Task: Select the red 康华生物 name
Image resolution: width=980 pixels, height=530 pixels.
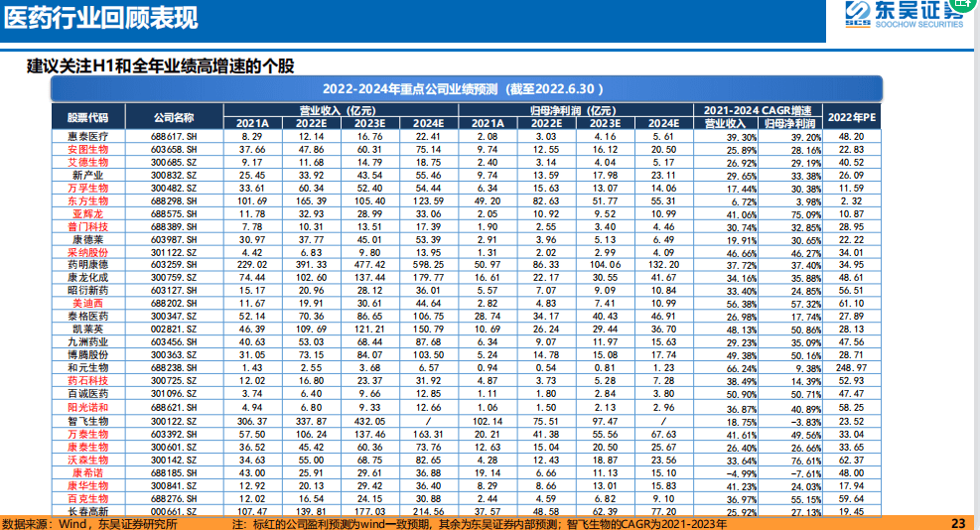Action: click(88, 485)
